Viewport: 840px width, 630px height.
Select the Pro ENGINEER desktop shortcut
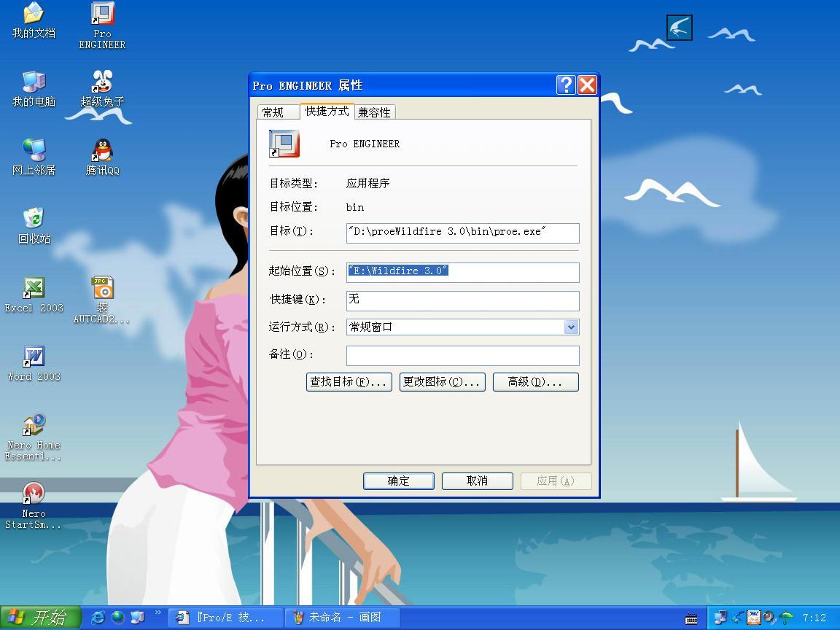pyautogui.click(x=102, y=26)
